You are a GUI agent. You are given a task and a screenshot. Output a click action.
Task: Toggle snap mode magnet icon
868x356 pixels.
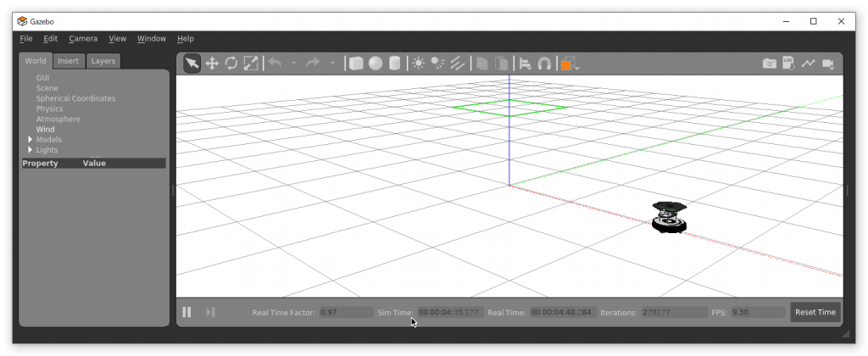click(544, 64)
